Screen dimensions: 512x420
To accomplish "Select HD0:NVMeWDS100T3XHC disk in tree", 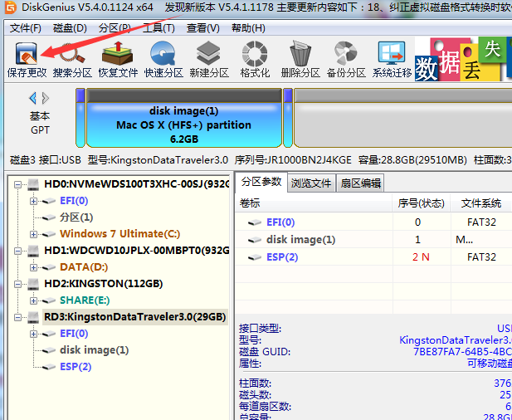I will 136,184.
